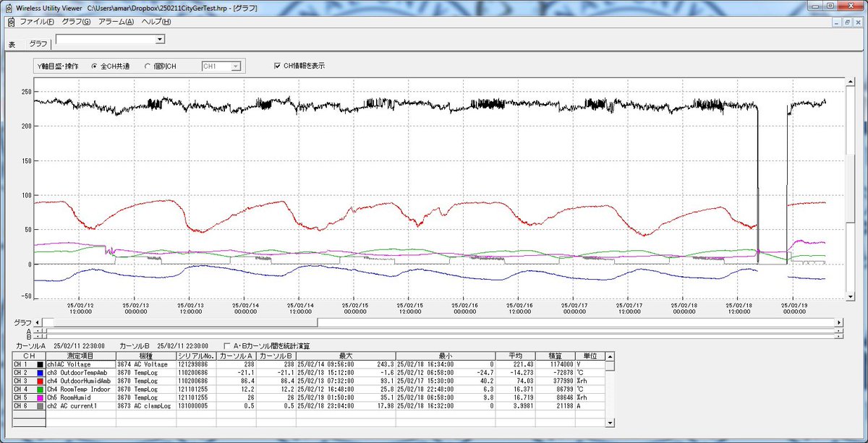Click the document icon in menu bar

pos(10,22)
